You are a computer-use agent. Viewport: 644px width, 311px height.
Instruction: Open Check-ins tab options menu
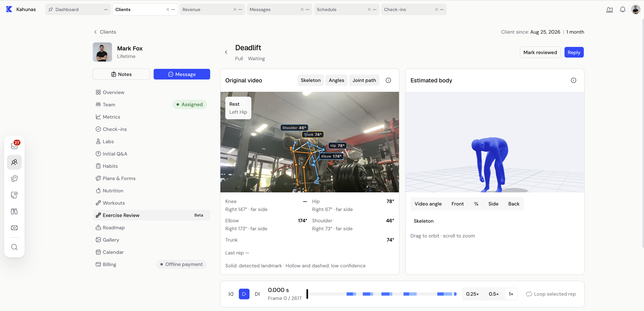(x=442, y=9)
